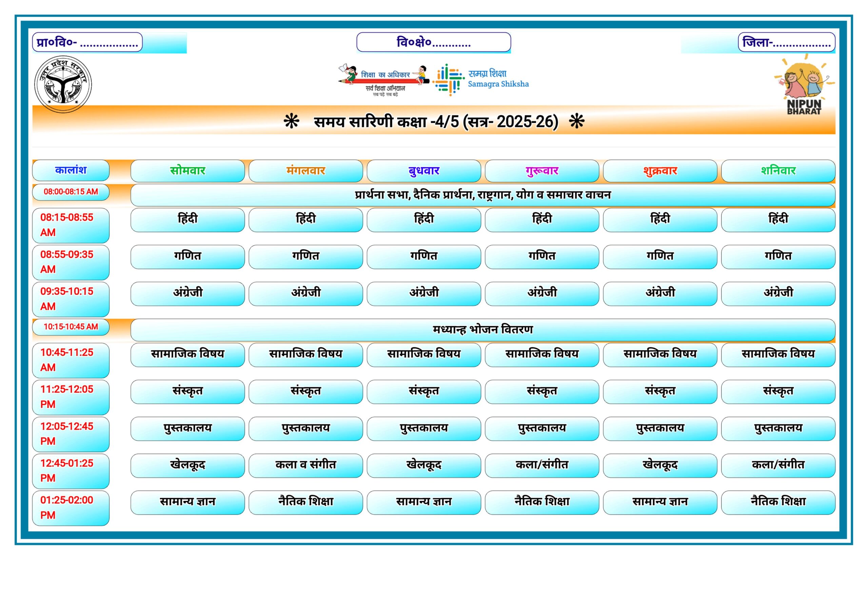This screenshot has width=868, height=614.
Task: Click the पुस्तकालय cell under सोमवार
Action: point(188,429)
